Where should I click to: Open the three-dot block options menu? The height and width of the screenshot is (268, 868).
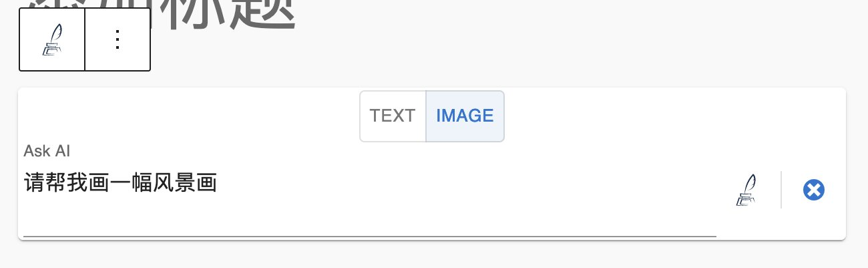coord(118,40)
